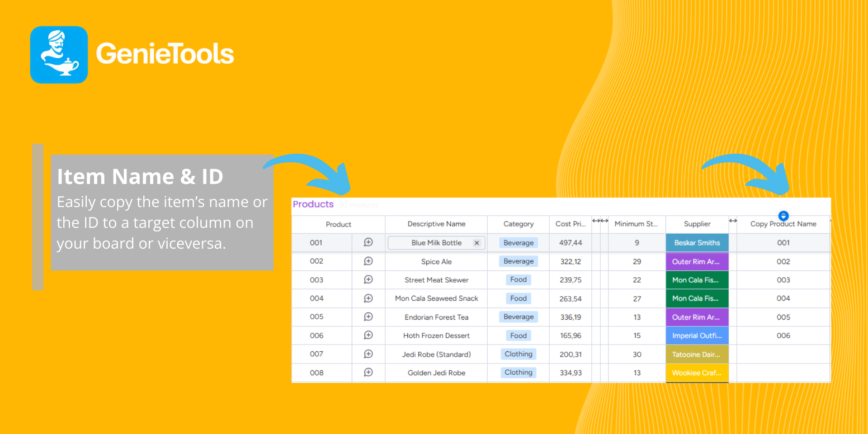Open the Wookiee Craf... supplier cell
This screenshot has width=868, height=434.
click(x=697, y=373)
